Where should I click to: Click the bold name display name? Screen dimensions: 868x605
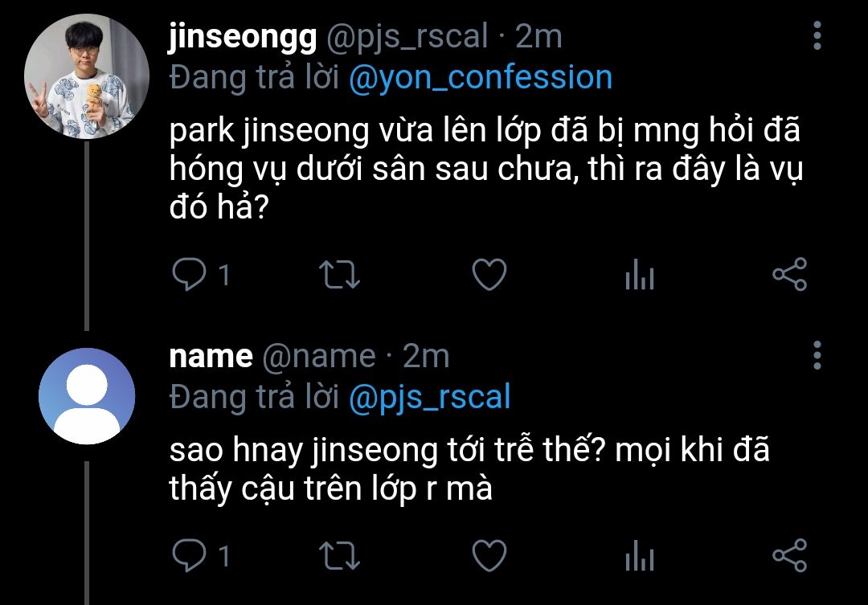(x=211, y=356)
